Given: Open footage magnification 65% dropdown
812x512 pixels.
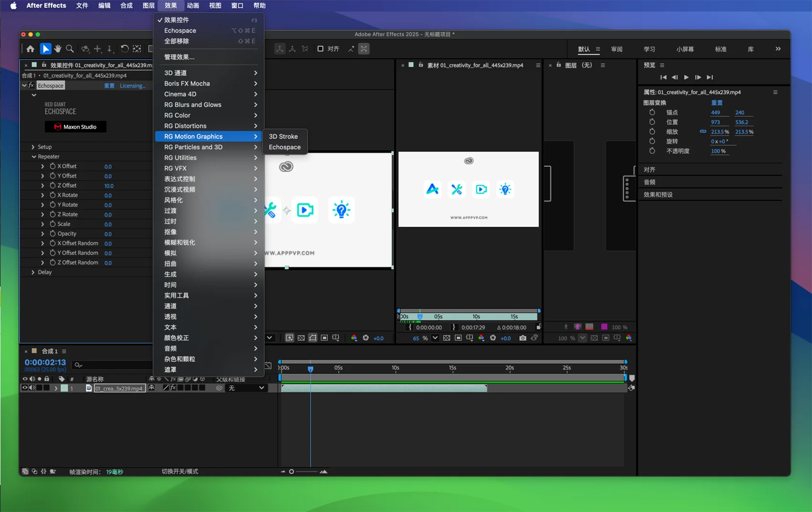Looking at the screenshot, I should coord(435,338).
